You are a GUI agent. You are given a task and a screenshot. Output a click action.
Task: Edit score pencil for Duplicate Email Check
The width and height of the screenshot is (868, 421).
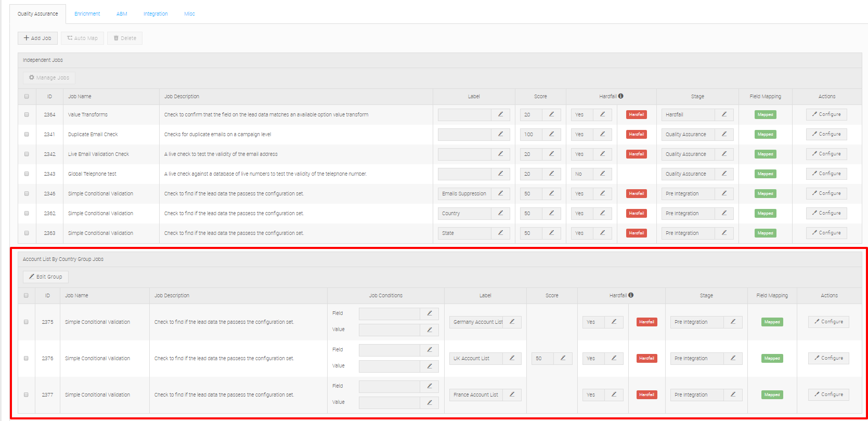point(551,134)
